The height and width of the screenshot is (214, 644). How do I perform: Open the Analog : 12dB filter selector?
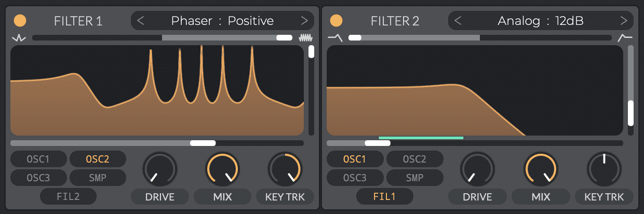(541, 21)
